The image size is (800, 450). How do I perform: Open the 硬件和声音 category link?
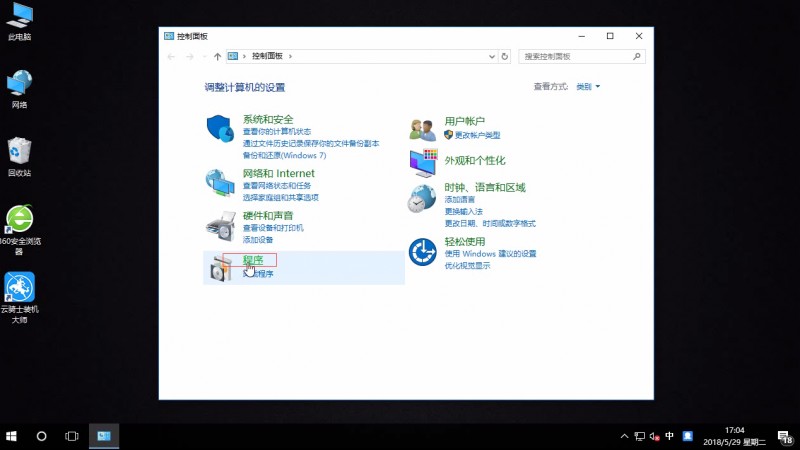[x=268, y=216]
